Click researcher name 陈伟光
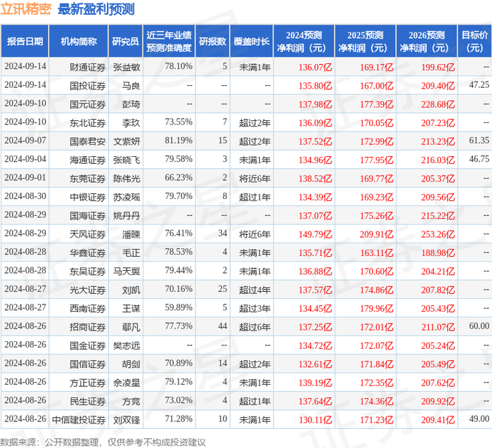 (x=127, y=179)
